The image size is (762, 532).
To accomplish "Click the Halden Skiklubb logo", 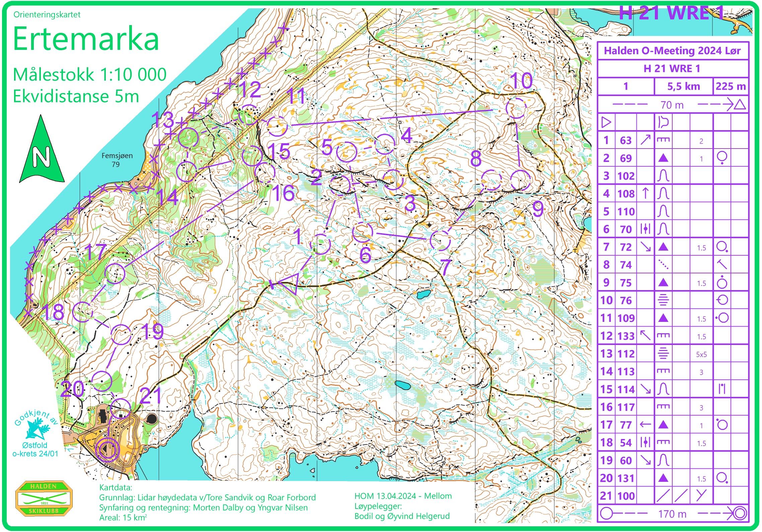I will pos(44,498).
